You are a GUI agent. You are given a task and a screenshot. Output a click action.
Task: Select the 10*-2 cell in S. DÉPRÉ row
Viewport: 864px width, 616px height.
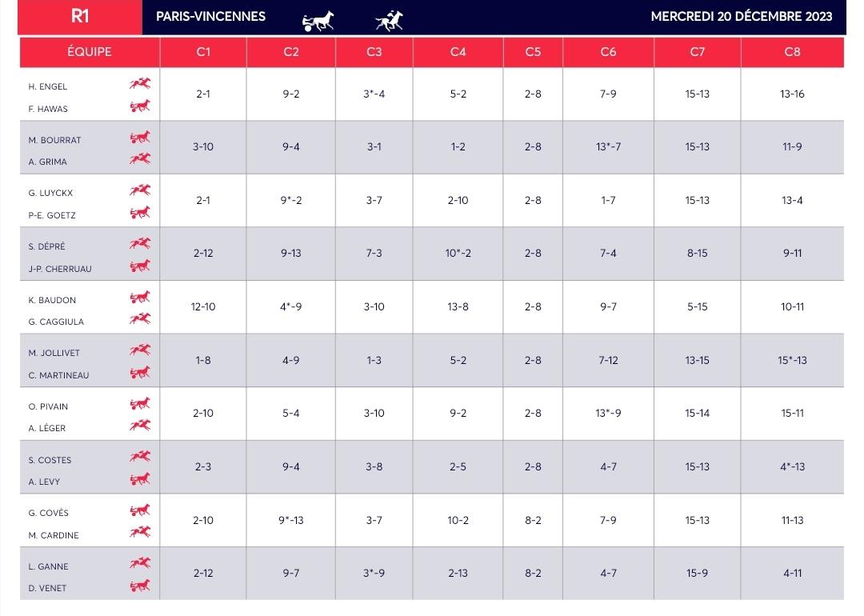point(458,254)
